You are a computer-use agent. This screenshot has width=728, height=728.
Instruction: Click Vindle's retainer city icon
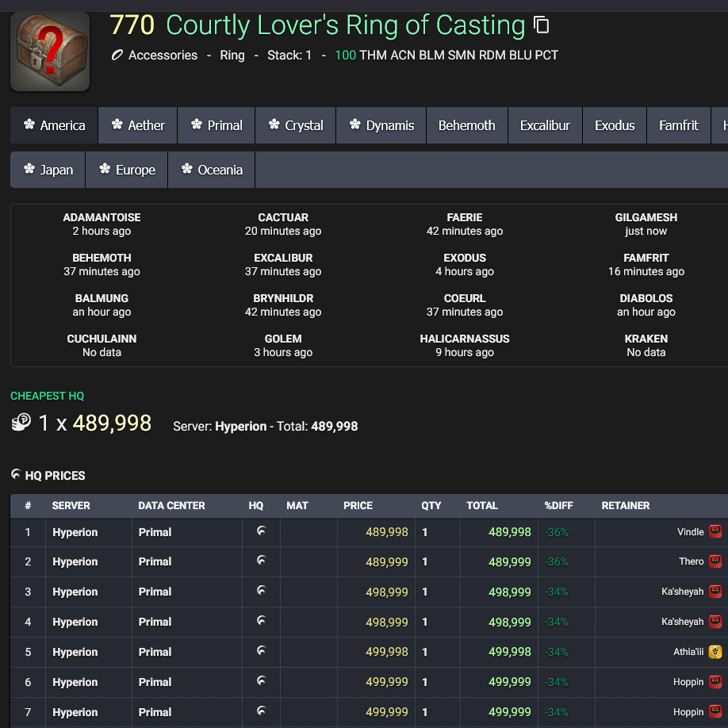click(x=715, y=531)
